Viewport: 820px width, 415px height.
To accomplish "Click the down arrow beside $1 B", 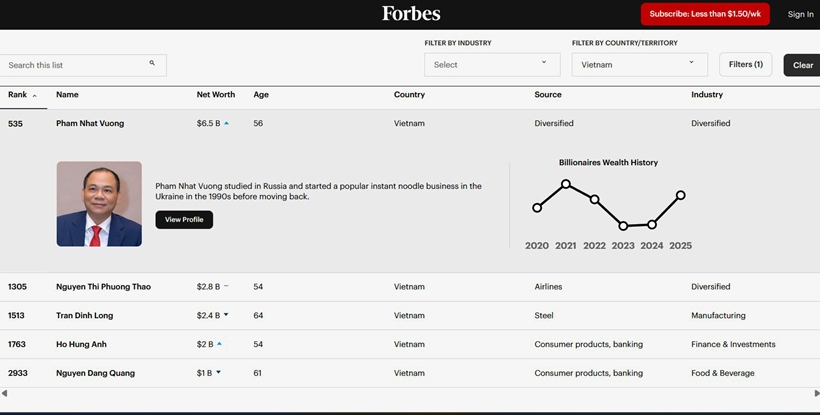I will tap(218, 372).
